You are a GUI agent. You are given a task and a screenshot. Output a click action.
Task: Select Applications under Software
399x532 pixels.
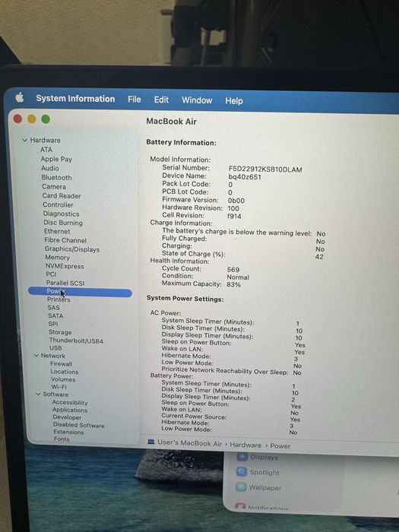click(x=70, y=410)
